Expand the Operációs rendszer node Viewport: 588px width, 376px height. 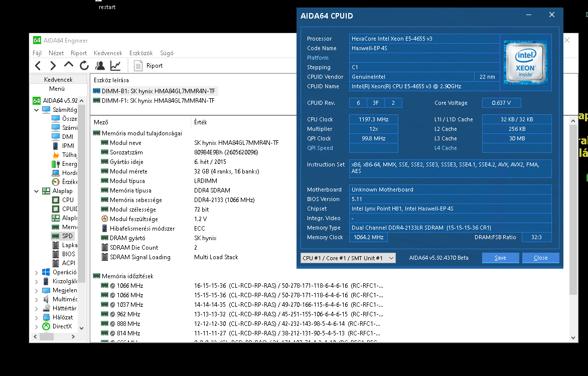(x=37, y=272)
